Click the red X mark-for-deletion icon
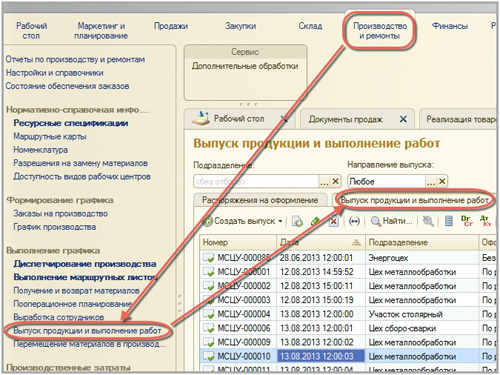500x375 pixels. click(333, 221)
